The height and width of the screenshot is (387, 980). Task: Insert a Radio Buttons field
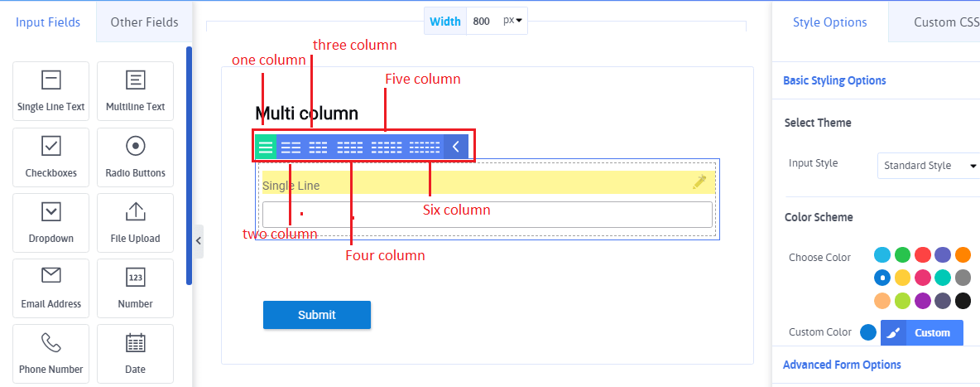135,157
